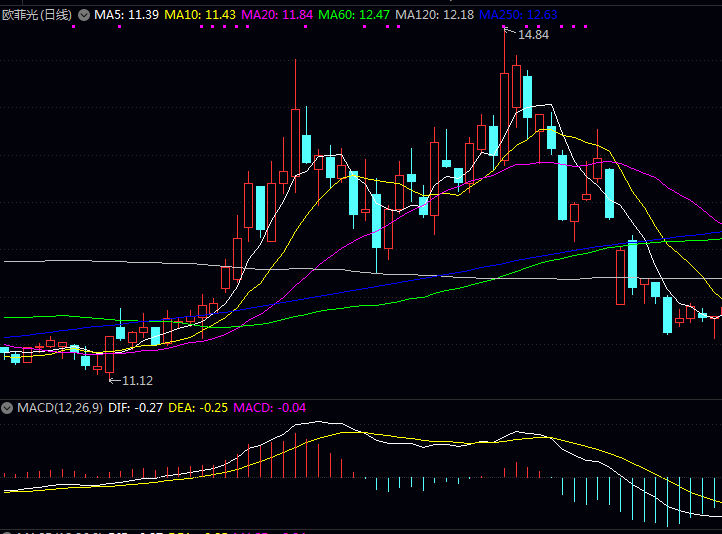The image size is (722, 534).
Task: Click the 14.84 high price marker
Action: (x=533, y=35)
